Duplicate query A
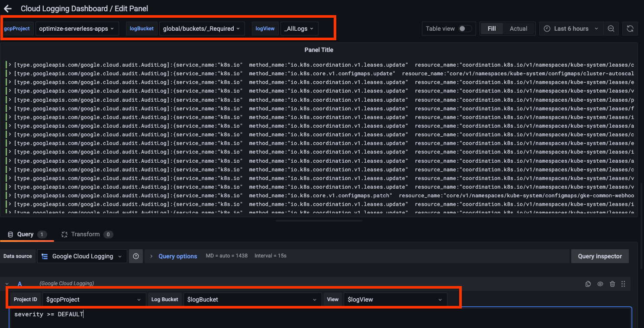Viewport: 644px width, 328px height. point(588,284)
